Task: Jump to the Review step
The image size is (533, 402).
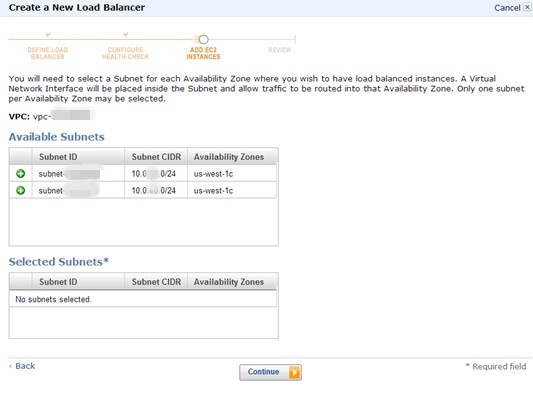Action: click(279, 50)
